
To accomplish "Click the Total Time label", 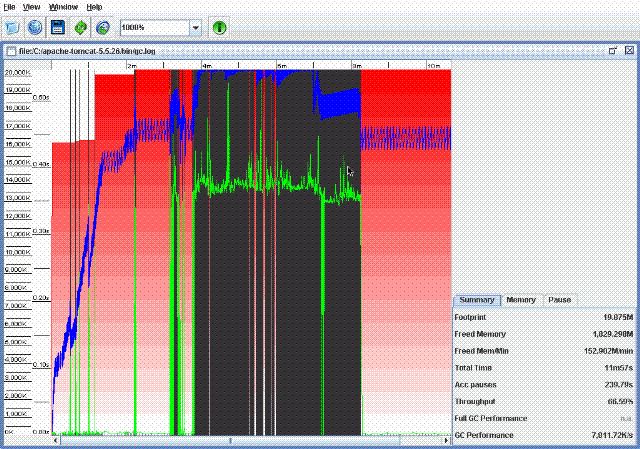I will point(473,368).
